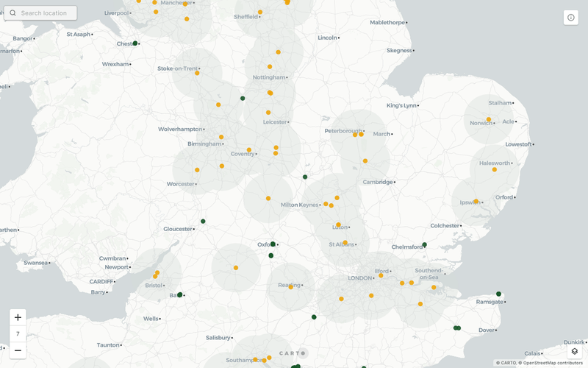Pick the dark green marker near Ramsgate

tap(498, 294)
